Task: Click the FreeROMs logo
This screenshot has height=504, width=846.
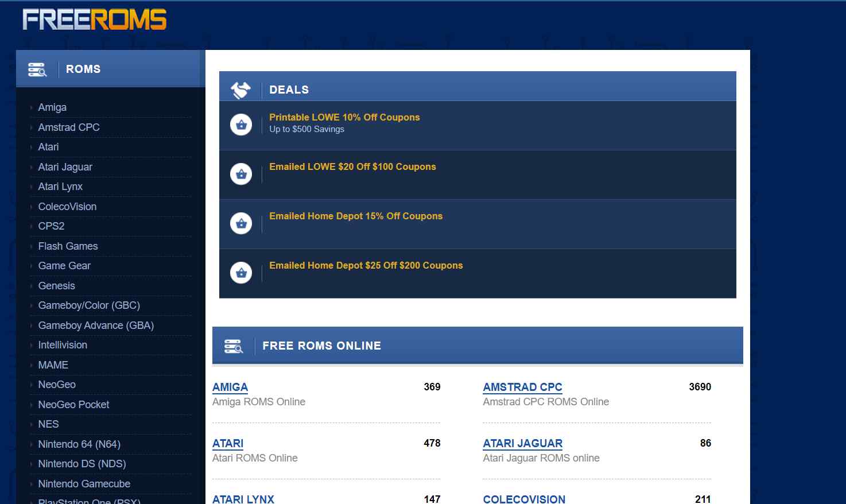Action: coord(95,20)
